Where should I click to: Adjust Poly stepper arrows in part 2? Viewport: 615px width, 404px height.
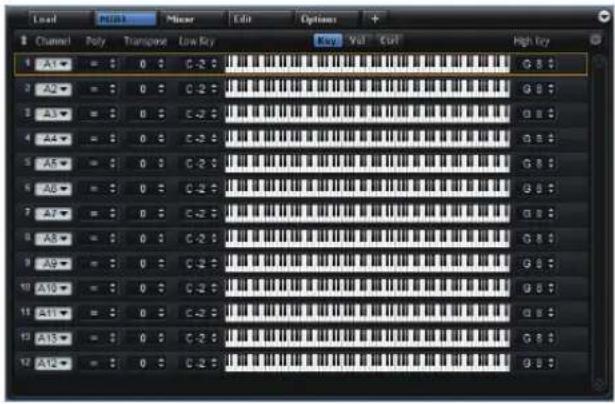click(113, 89)
